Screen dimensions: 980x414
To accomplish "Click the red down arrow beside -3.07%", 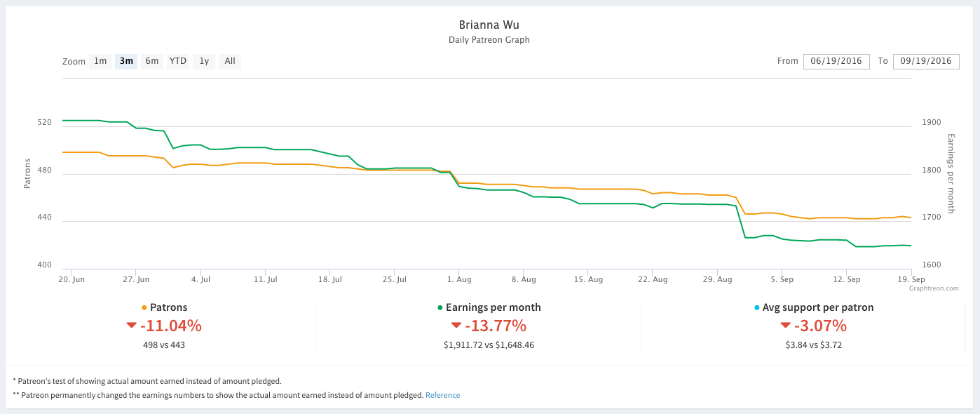I will tap(785, 326).
